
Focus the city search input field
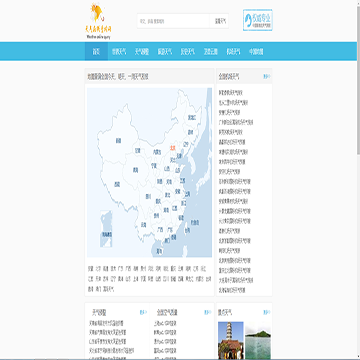173,21
